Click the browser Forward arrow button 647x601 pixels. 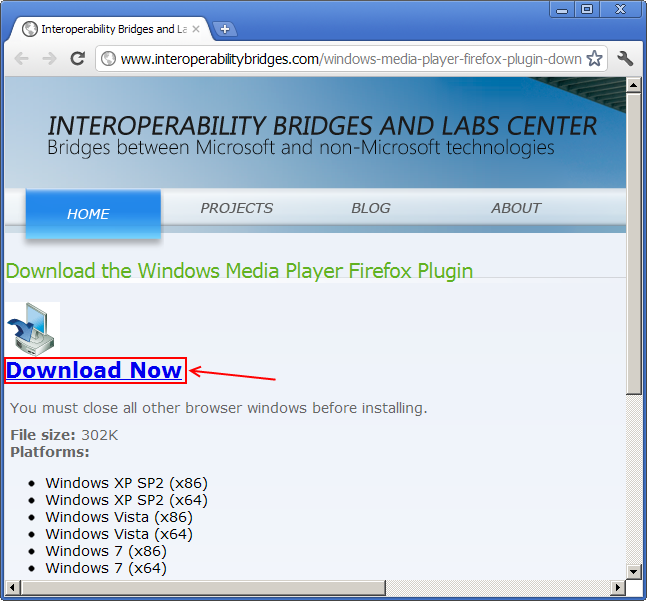[48, 59]
